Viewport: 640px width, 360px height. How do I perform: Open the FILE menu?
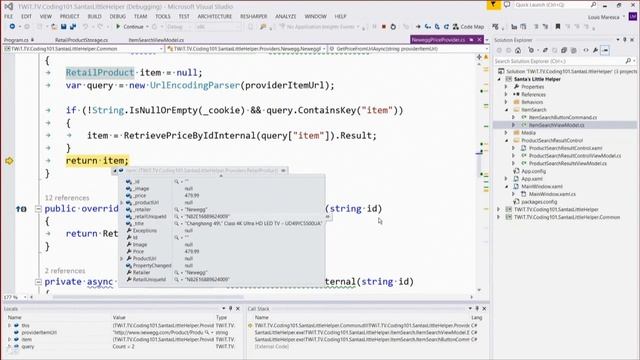pyautogui.click(x=9, y=16)
